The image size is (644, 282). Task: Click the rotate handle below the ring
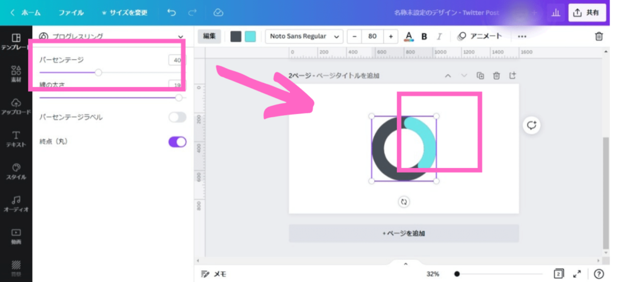(x=404, y=202)
